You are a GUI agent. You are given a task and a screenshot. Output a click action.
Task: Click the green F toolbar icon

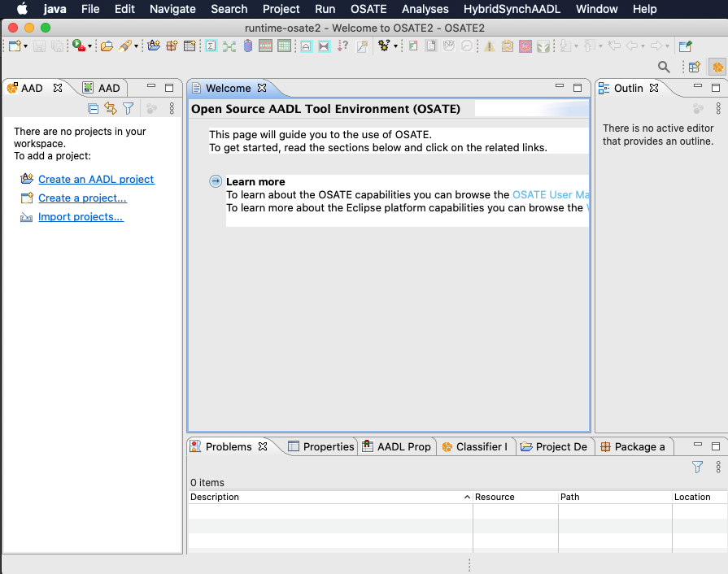(x=413, y=46)
